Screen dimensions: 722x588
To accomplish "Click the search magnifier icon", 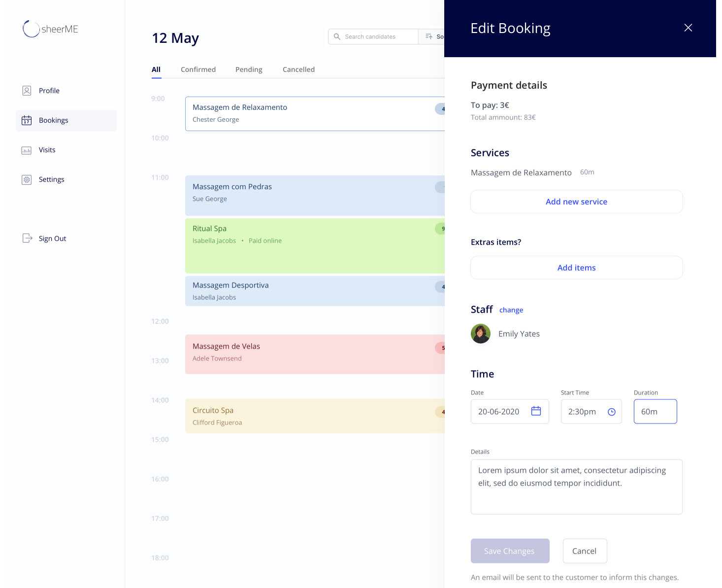I will pyautogui.click(x=337, y=36).
